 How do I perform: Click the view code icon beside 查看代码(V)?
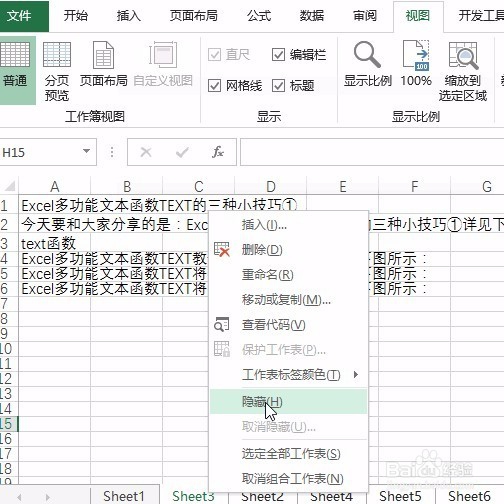click(222, 325)
